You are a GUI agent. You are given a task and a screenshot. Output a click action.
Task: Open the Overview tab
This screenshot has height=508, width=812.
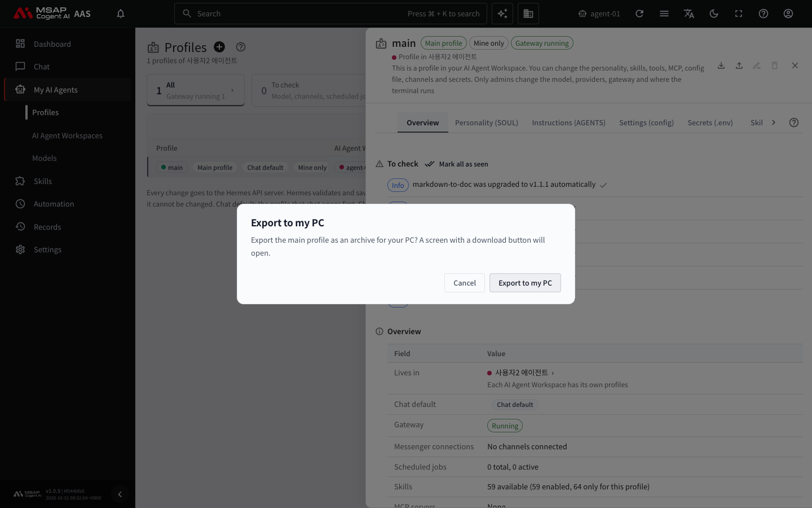pyautogui.click(x=423, y=122)
